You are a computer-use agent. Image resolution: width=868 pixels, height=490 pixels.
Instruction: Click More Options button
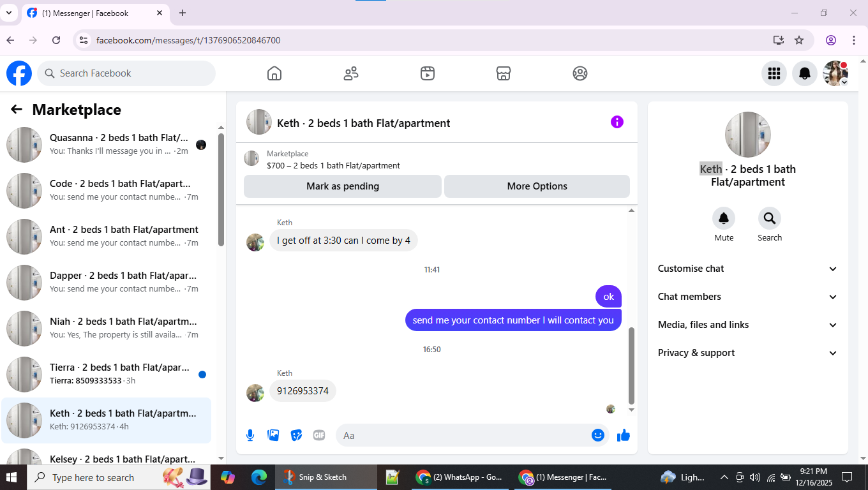pyautogui.click(x=537, y=186)
